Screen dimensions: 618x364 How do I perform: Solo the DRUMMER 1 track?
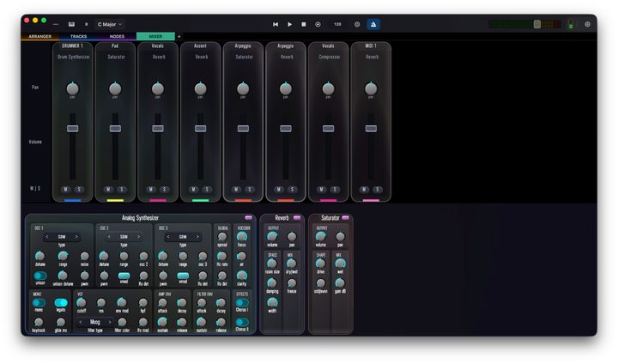pos(79,190)
